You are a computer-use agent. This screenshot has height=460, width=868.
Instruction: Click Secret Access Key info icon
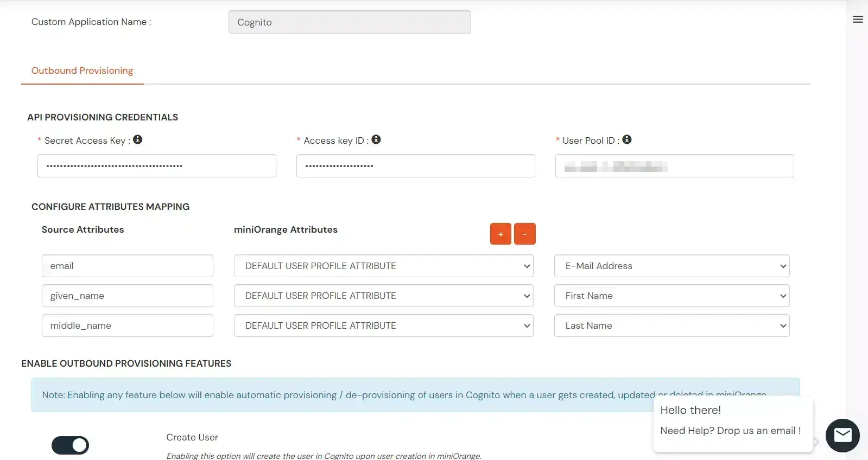(x=138, y=139)
